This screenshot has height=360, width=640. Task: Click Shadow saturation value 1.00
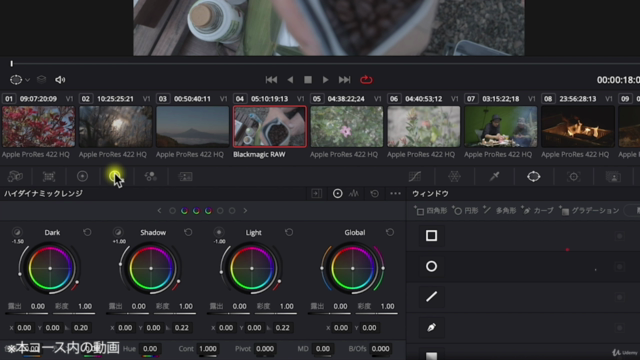[x=186, y=306]
